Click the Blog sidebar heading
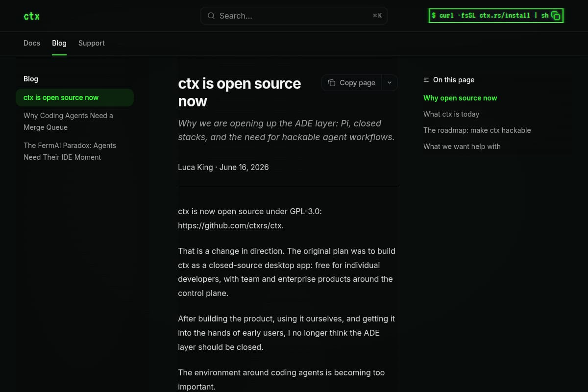588x392 pixels. point(31,79)
